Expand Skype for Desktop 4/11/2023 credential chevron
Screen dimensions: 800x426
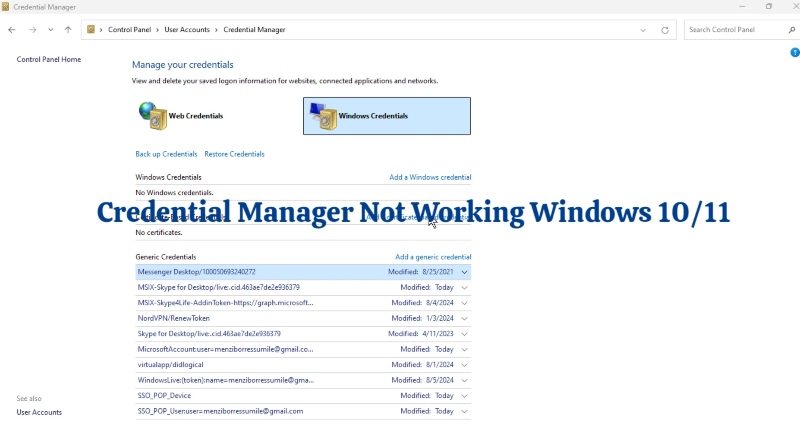pyautogui.click(x=464, y=334)
